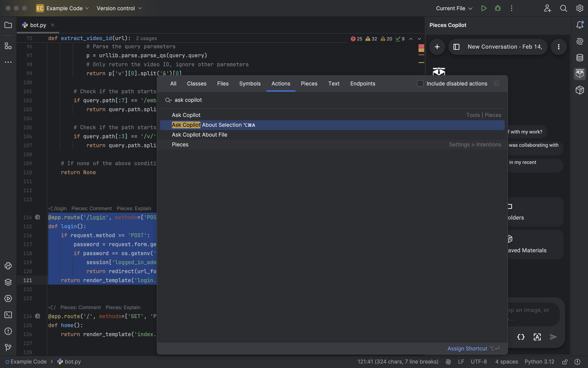The image size is (588, 368).
Task: Enable Include disabled actions checkbox
Action: point(420,83)
